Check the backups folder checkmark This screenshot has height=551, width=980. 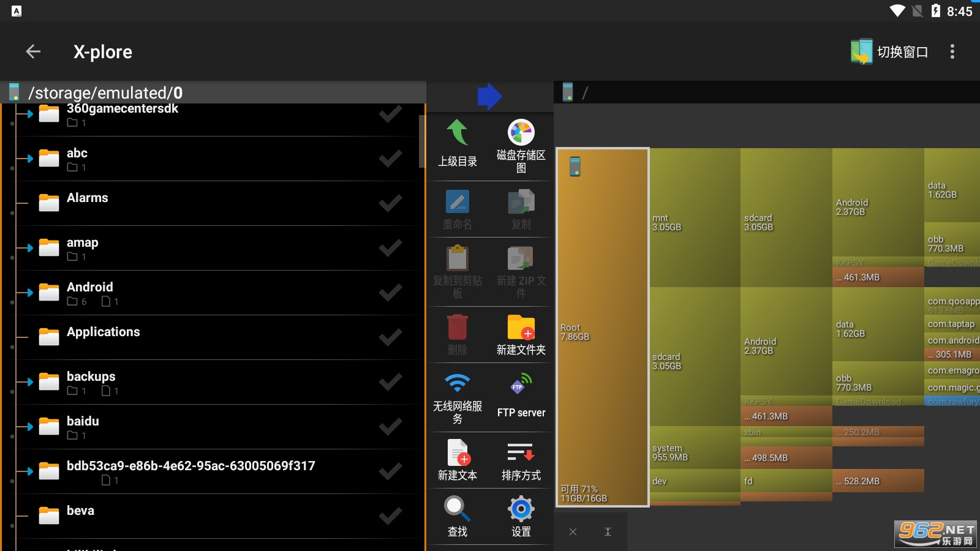[390, 382]
